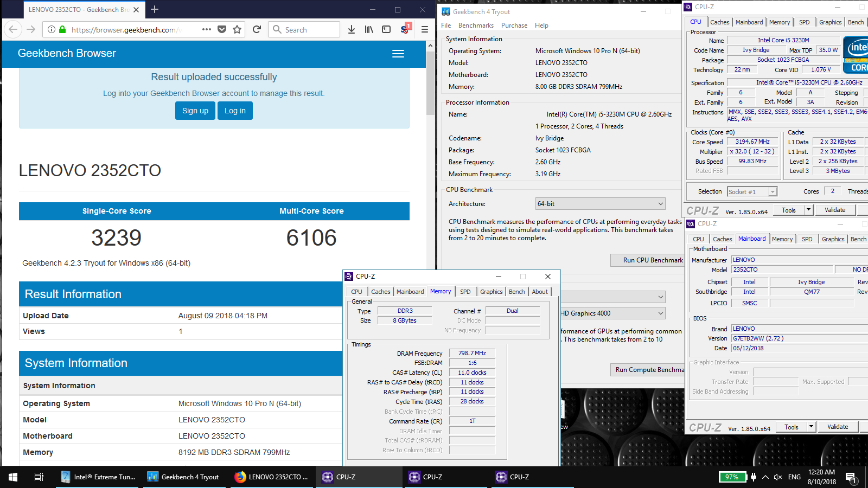Viewport: 868px width, 488px height.
Task: Close the LENOVO 2352CTO Geekbench tab
Action: 136,9
